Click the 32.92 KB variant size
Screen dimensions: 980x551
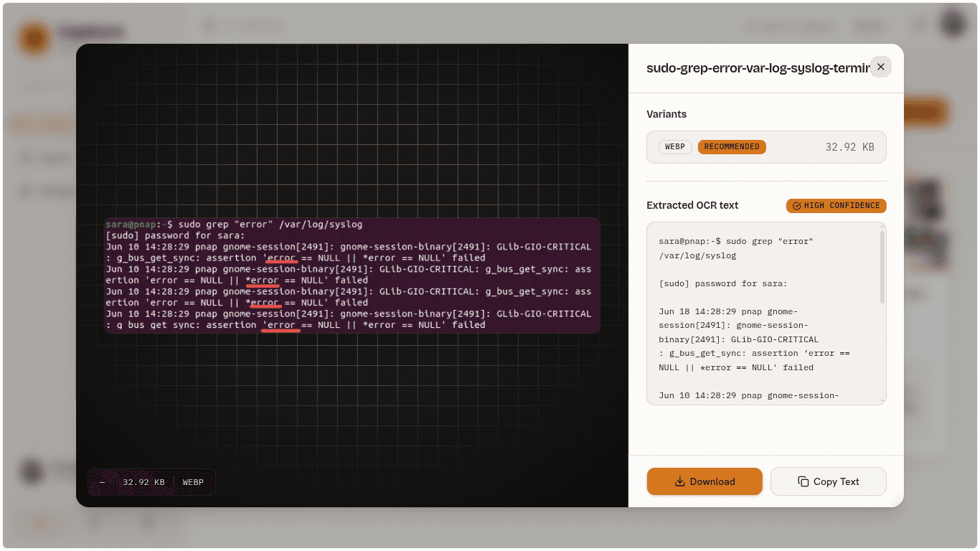(850, 147)
